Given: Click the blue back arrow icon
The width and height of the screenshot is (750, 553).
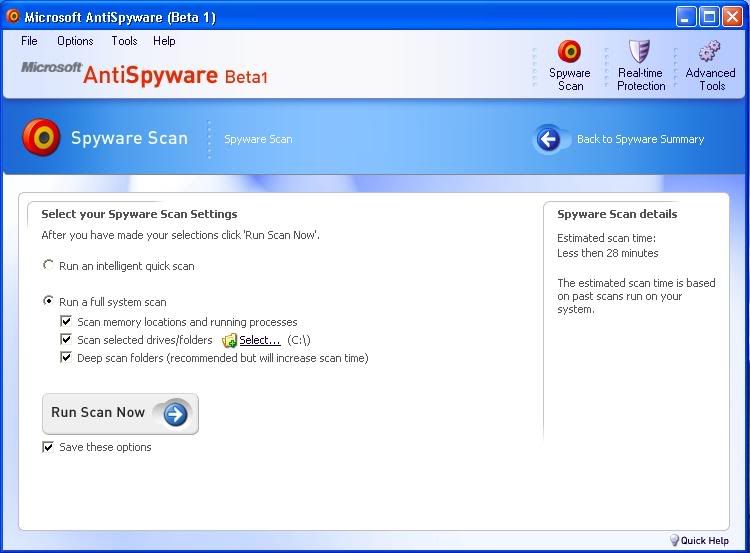Looking at the screenshot, I should (548, 139).
